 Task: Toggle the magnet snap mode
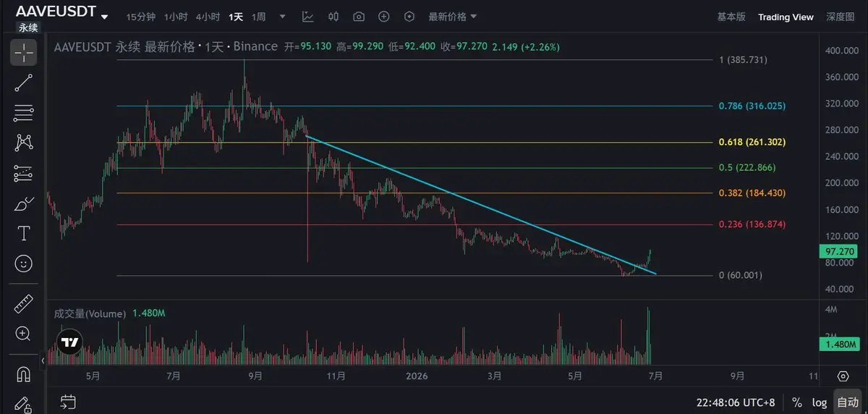coord(23,374)
